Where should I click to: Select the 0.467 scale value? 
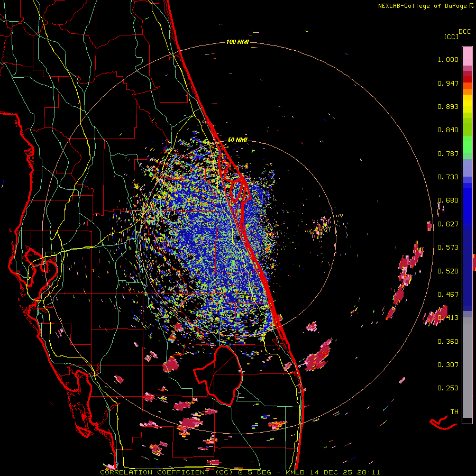click(448, 295)
